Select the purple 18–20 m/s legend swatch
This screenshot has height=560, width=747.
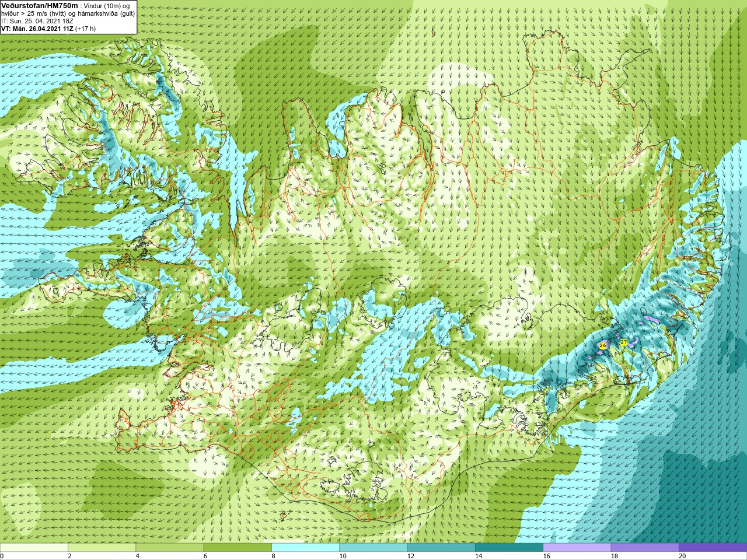[645, 548]
